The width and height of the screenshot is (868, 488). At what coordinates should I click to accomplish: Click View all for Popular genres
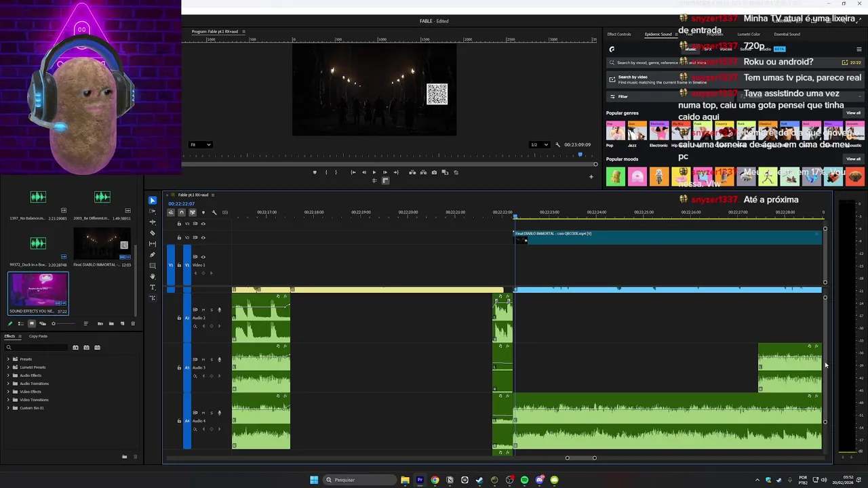(853, 113)
